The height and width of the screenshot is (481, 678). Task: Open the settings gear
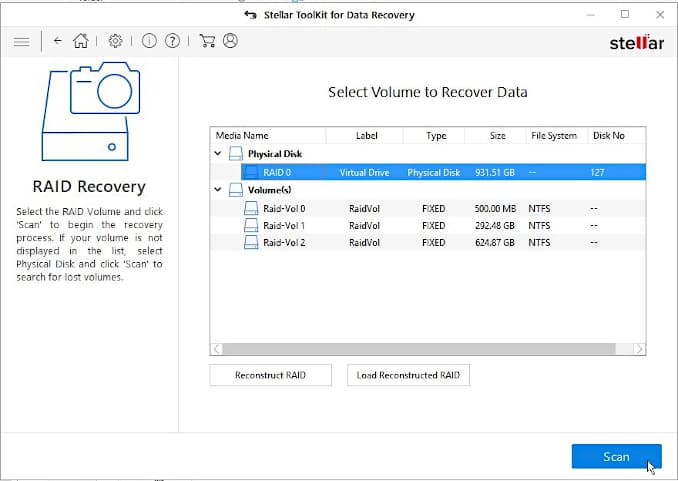pos(115,41)
